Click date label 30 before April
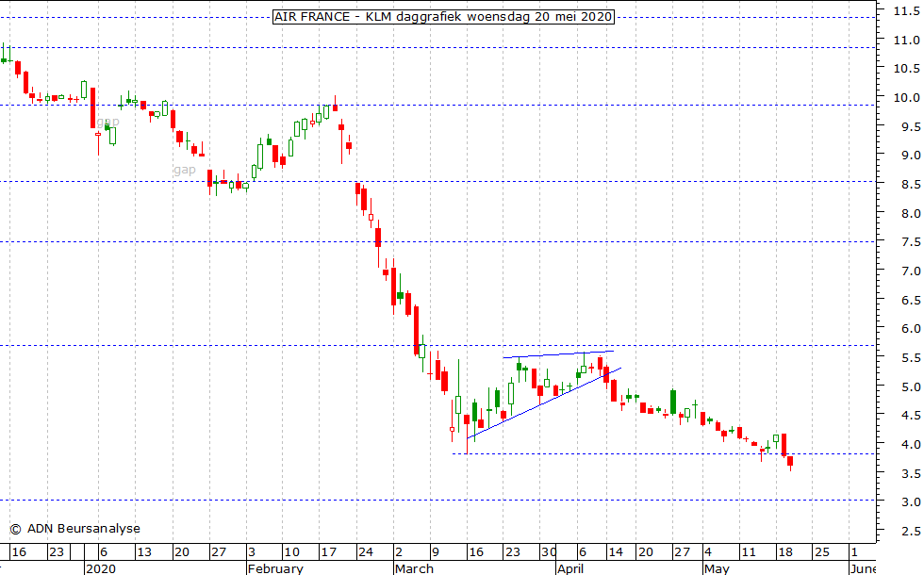The width and height of the screenshot is (924, 575). (549, 552)
